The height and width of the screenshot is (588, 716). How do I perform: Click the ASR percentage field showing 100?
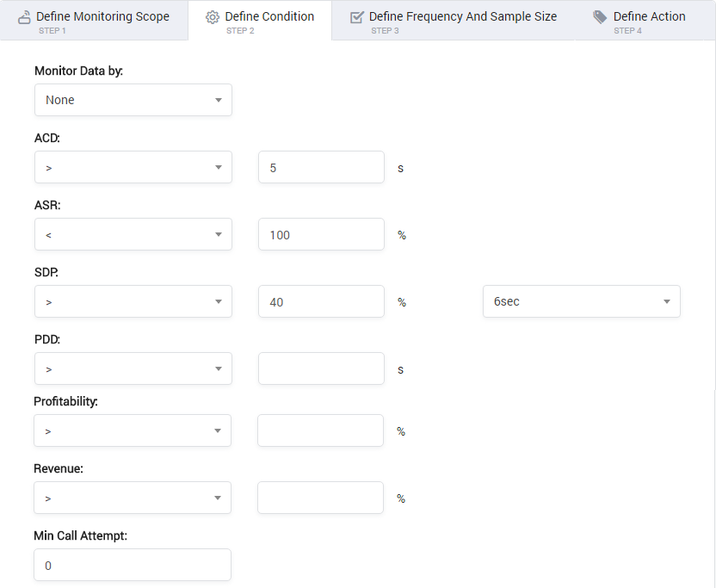coord(321,234)
